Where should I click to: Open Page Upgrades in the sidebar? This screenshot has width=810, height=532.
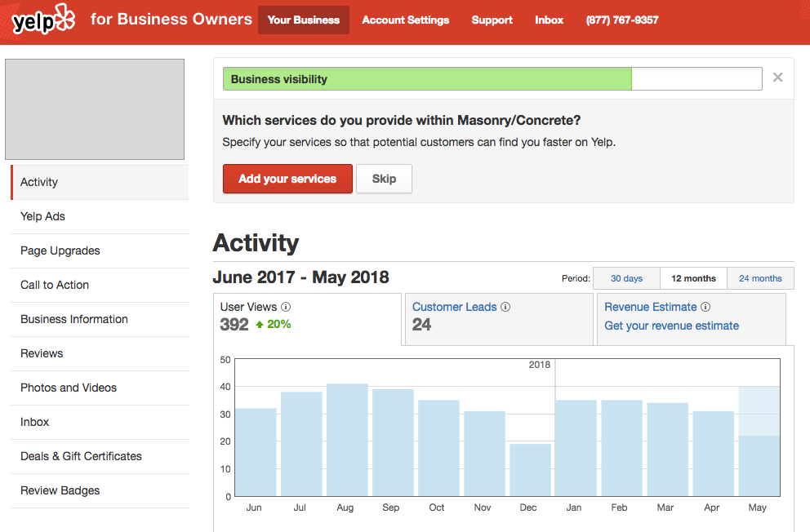tap(100, 250)
